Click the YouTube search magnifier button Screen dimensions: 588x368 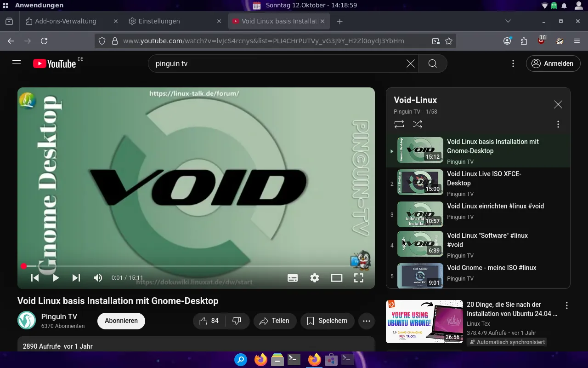(432, 63)
